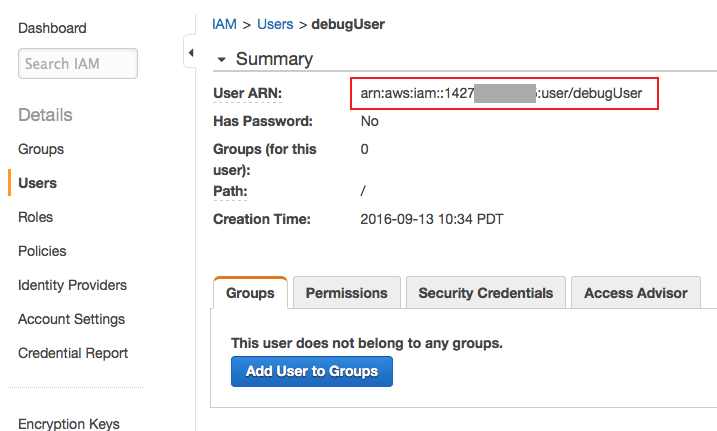Click the Search IAM input field

pyautogui.click(x=78, y=64)
